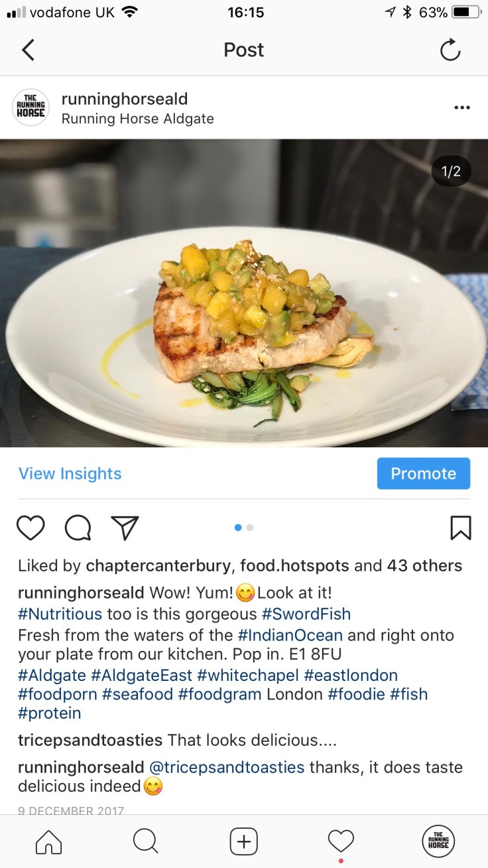Viewport: 488px width, 868px height.
Task: Like the post with the heart icon
Action: (30, 528)
